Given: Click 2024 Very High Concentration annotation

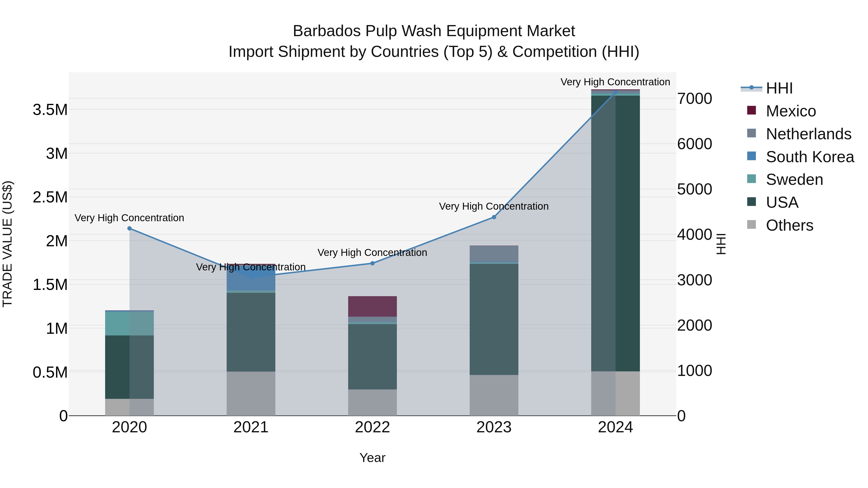Looking at the screenshot, I should point(615,82).
